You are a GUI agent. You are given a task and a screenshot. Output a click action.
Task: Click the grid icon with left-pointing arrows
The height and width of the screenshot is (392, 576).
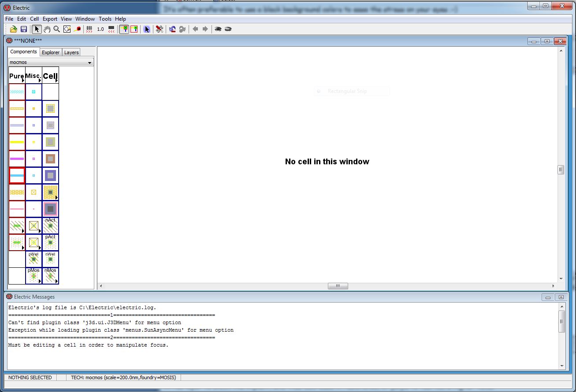(111, 29)
